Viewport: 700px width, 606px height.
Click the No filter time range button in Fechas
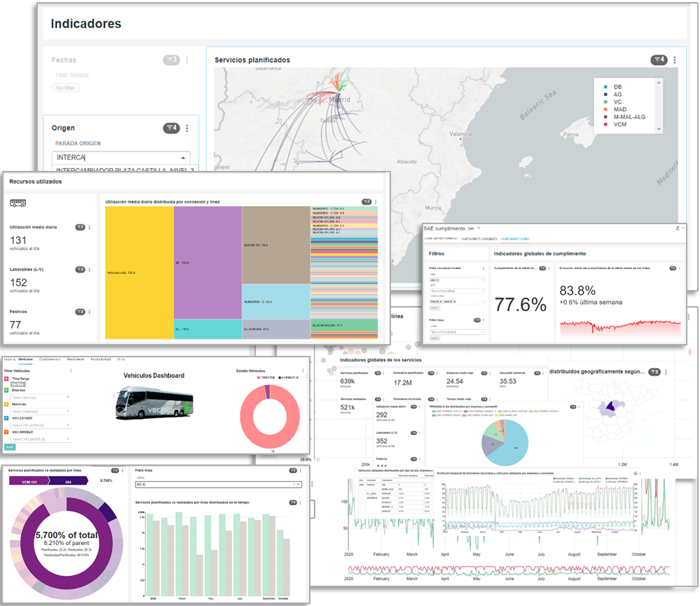coord(66,88)
